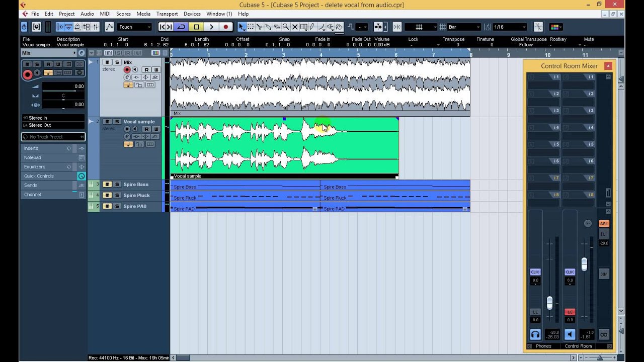Go to previous marker transport button
Screen dimensions: 644x362
point(163,27)
